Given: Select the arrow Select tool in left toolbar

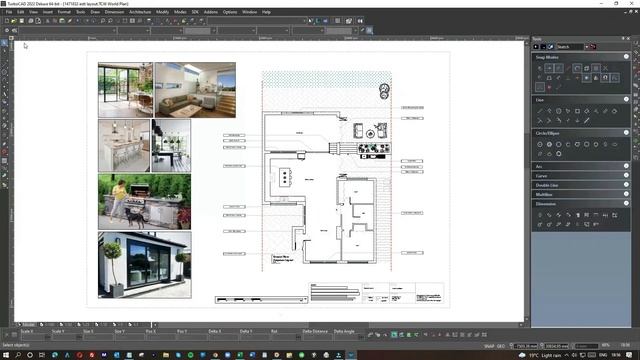Looking at the screenshot, I should coord(4,43).
